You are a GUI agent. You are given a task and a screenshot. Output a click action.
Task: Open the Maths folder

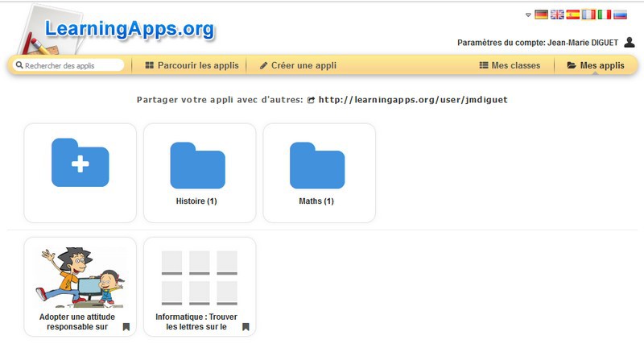(319, 172)
